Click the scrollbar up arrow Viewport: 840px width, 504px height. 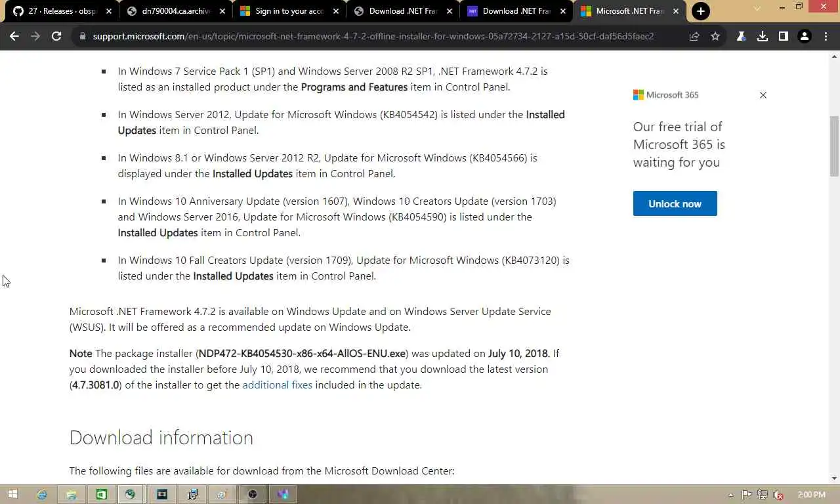click(834, 56)
